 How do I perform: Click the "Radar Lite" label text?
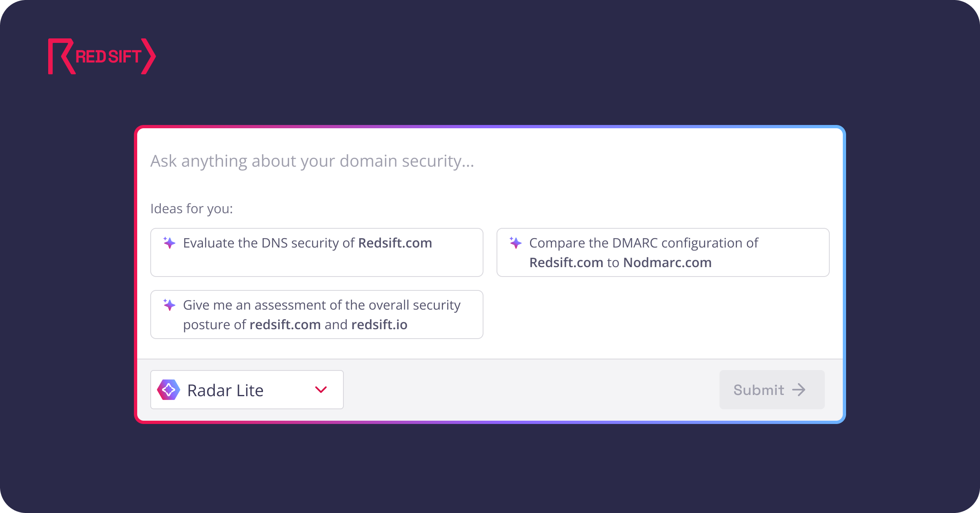coord(225,390)
